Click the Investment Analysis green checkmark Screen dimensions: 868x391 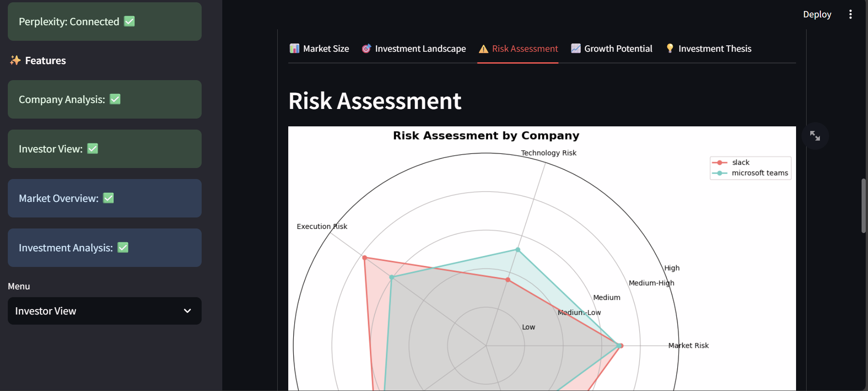123,247
